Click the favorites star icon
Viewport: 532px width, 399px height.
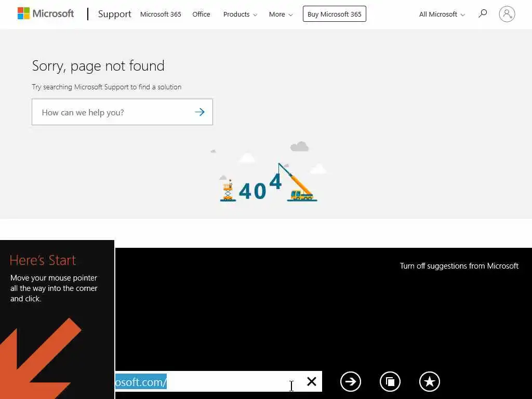(430, 382)
